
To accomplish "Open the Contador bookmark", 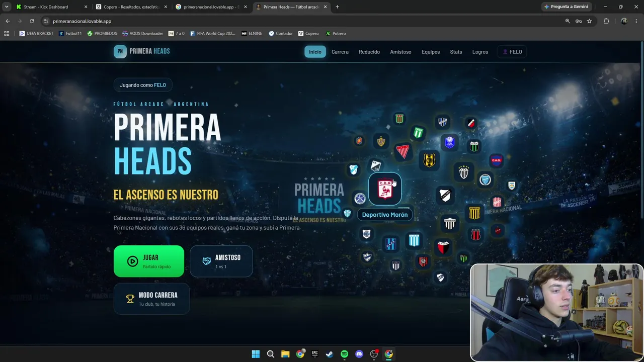I will (281, 33).
